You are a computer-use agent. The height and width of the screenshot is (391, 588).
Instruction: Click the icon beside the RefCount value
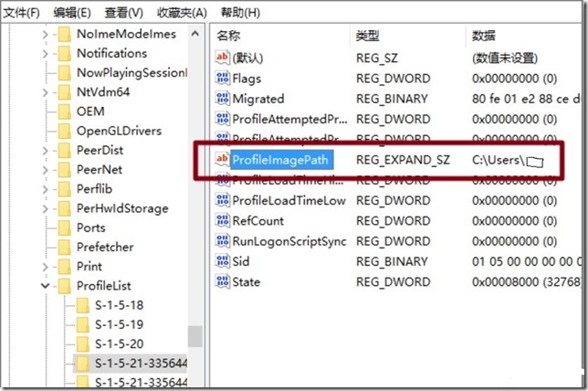pos(222,221)
